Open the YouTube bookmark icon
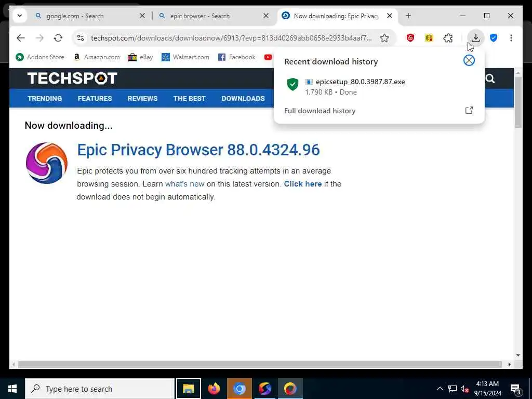This screenshot has width=532, height=399. coord(268,57)
